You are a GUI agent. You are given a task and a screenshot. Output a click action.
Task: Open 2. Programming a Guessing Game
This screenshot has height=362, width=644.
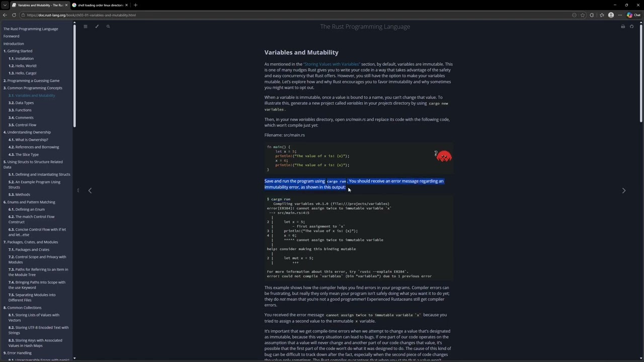click(31, 80)
